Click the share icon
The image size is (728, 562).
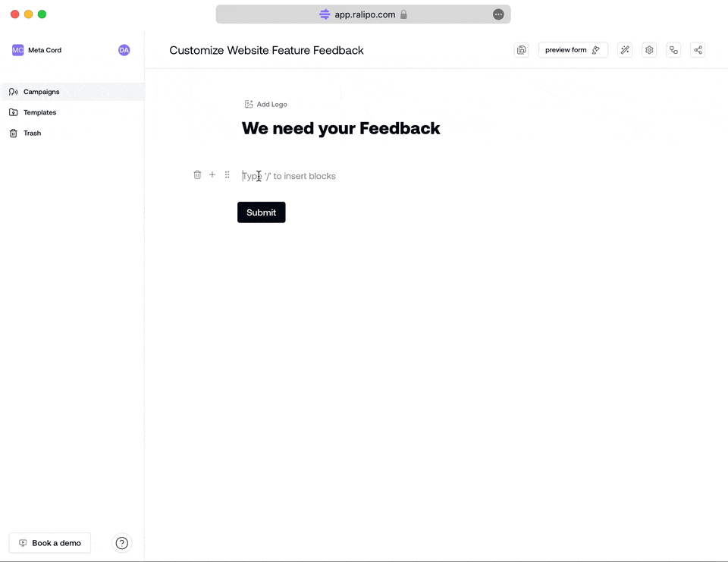pos(698,50)
